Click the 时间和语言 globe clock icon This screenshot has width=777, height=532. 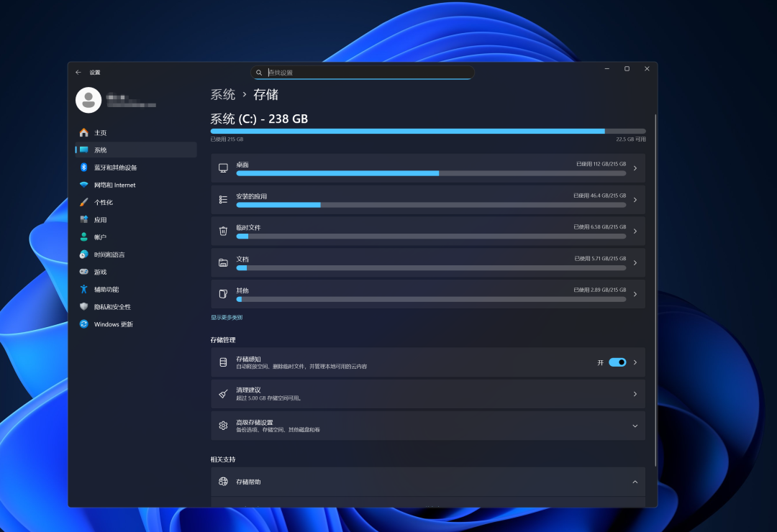pyautogui.click(x=83, y=254)
